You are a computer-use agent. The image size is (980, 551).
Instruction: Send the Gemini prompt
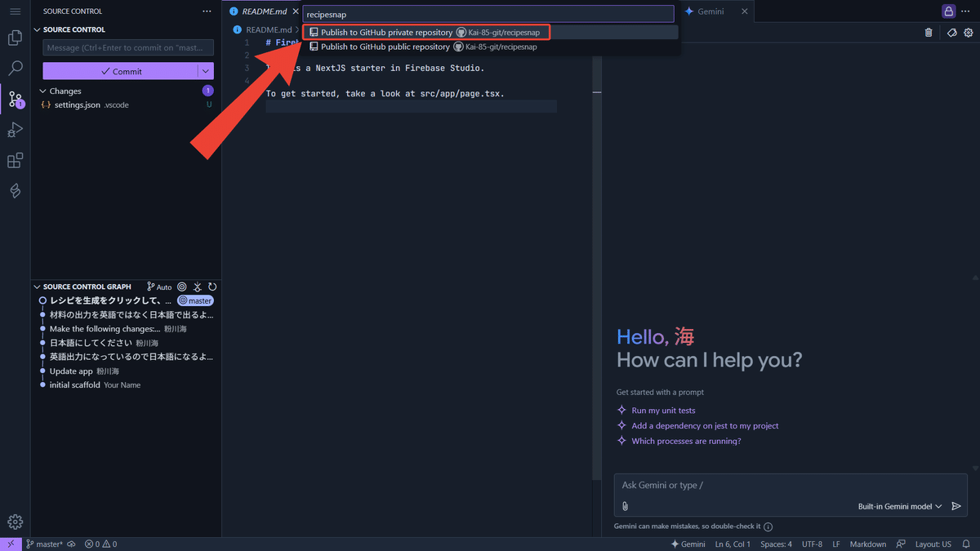click(x=956, y=506)
